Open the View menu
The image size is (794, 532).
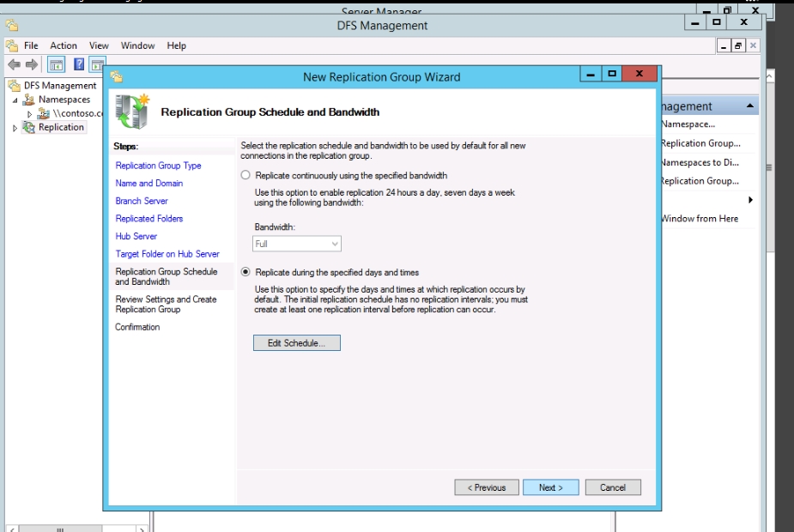point(99,45)
